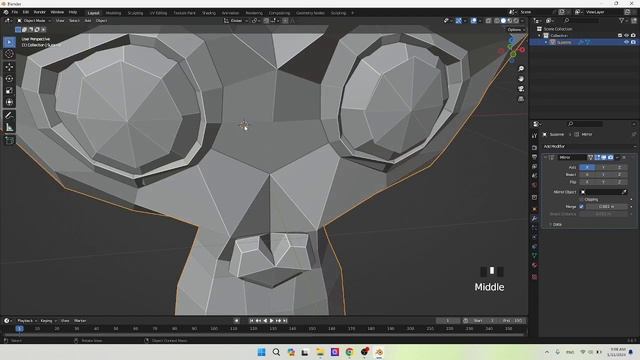Choose the Rotate tool
Screen dimensions: 640x360
(9, 79)
